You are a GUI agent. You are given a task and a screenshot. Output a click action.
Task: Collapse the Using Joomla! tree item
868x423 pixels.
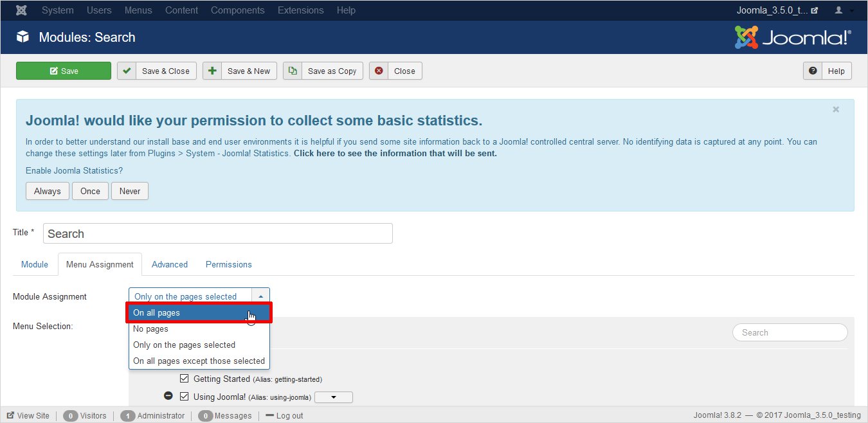tap(168, 396)
